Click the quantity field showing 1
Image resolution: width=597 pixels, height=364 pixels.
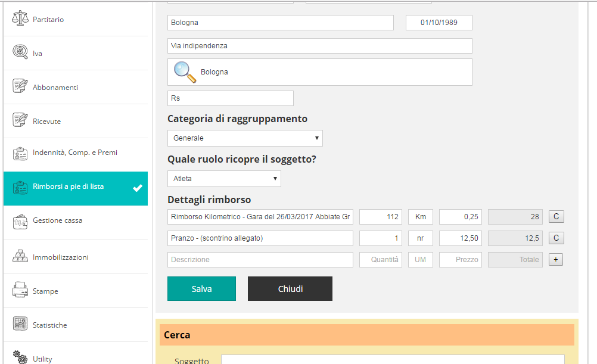[x=380, y=238]
